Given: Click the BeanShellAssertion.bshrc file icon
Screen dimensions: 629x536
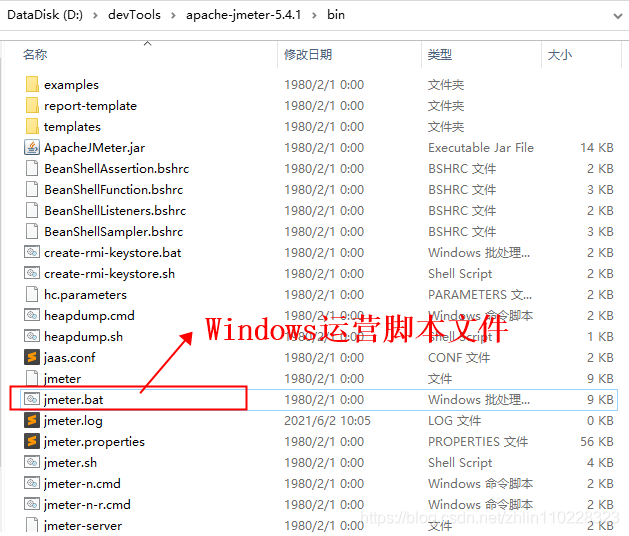Looking at the screenshot, I should coord(32,169).
